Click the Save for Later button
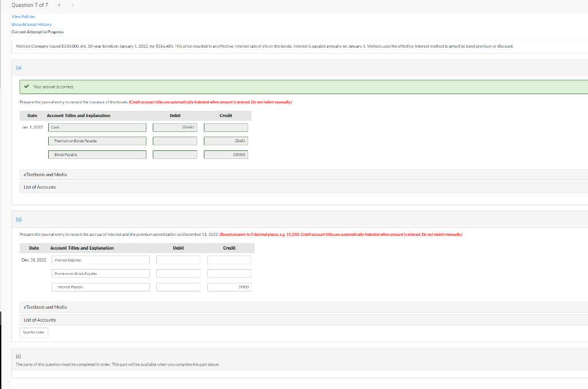The height and width of the screenshot is (389, 588). click(x=34, y=332)
